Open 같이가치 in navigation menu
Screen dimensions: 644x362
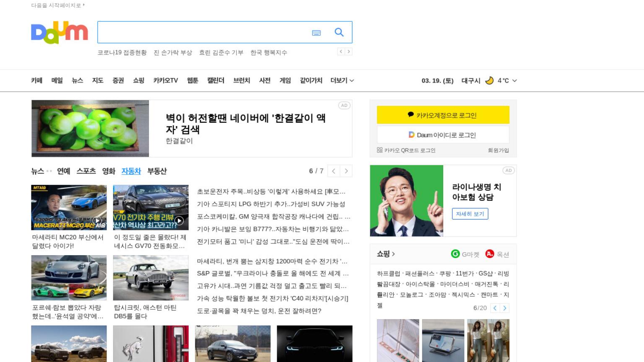311,80
